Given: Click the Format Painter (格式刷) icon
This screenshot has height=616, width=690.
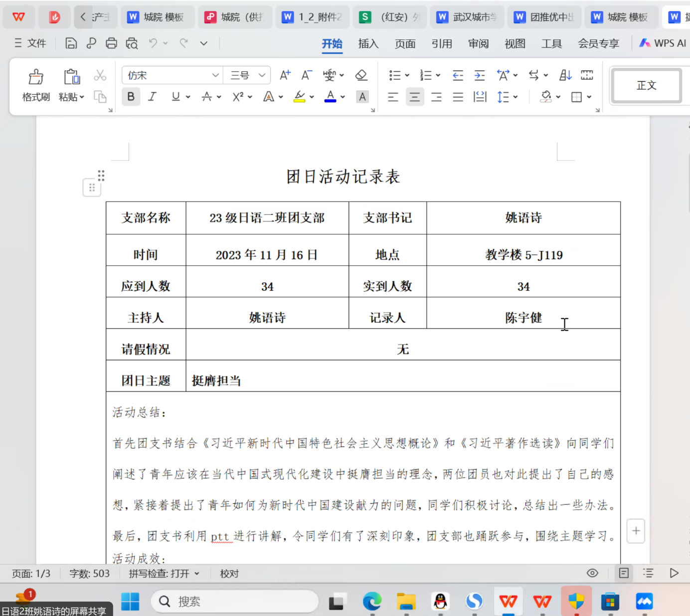Looking at the screenshot, I should (35, 77).
